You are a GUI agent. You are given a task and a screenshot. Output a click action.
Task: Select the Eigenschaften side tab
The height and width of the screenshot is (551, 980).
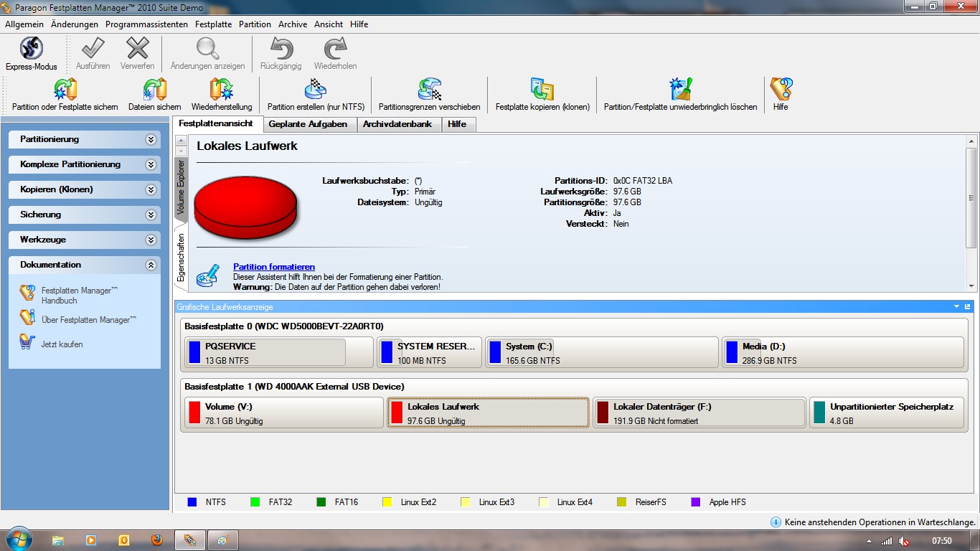point(181,257)
